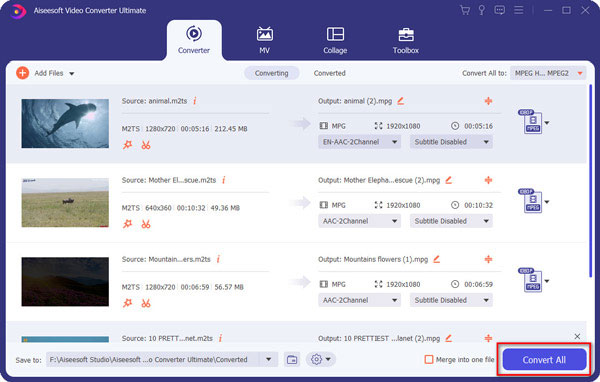Viewport: 600px width, 382px height.
Task: Rename output animal (2).mpg with the pencil icon
Action: coord(401,101)
